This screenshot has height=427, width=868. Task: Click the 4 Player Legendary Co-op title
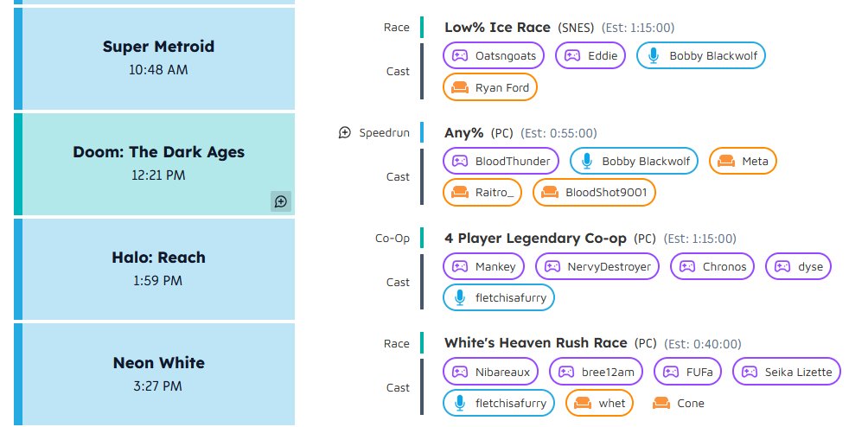click(x=535, y=239)
